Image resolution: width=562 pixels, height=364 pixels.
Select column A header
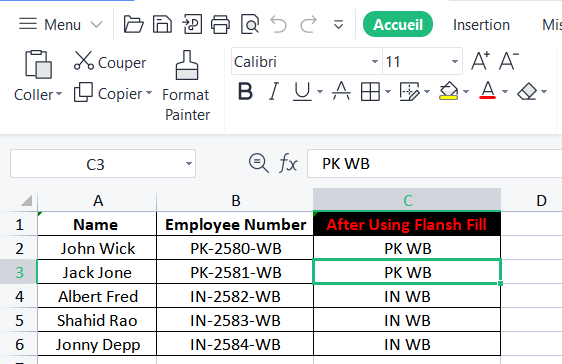[x=97, y=200]
